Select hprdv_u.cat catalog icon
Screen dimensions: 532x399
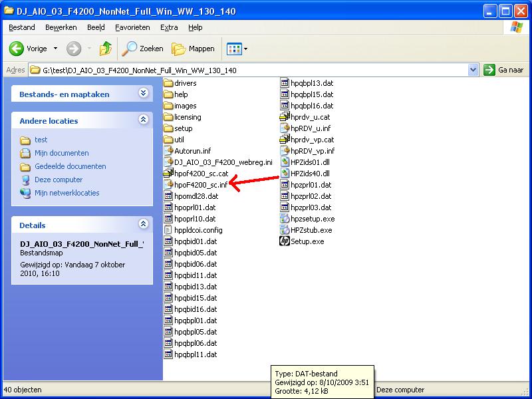pos(285,117)
